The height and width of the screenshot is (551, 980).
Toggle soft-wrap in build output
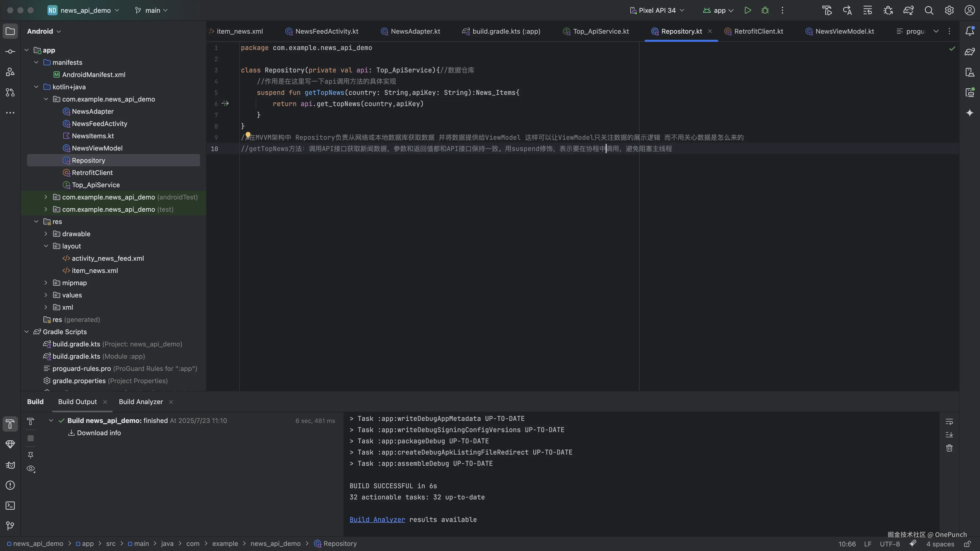point(949,421)
